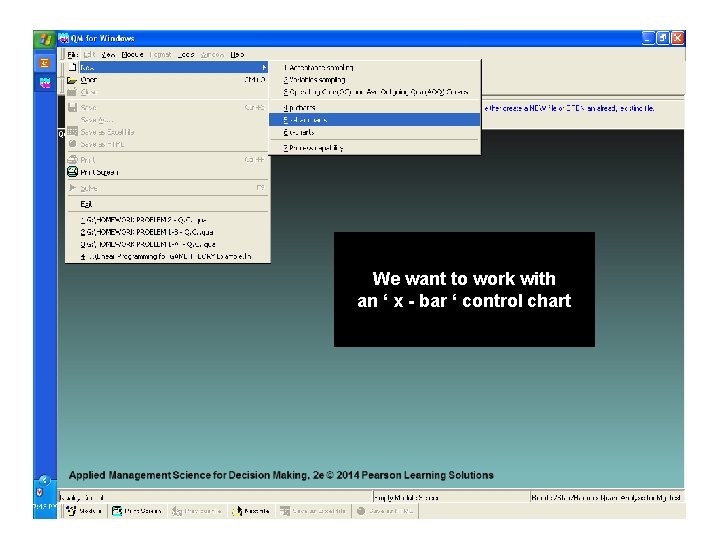Click the Open folder icon in File menu
The image size is (720, 540).
72,80
